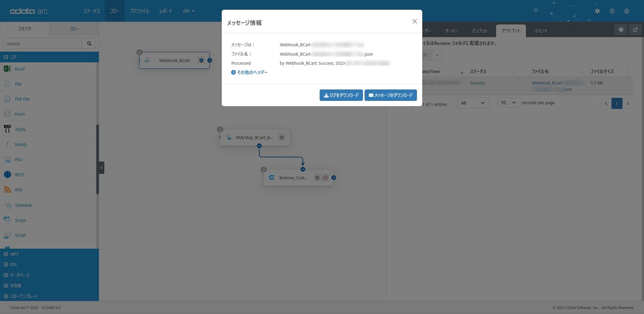644x314 pixels.
Task: Click the CData Arc logo
Action: (29, 11)
